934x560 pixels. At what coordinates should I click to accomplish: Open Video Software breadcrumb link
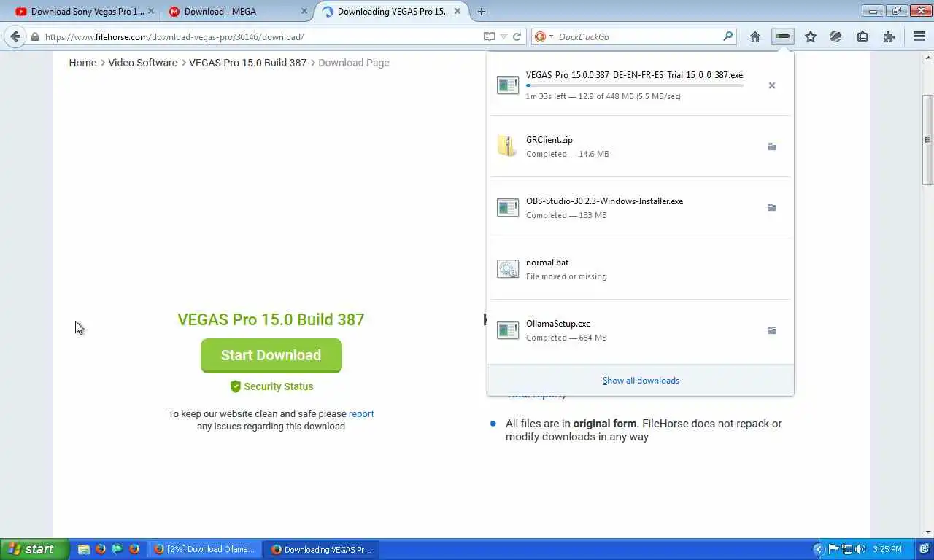[143, 63]
